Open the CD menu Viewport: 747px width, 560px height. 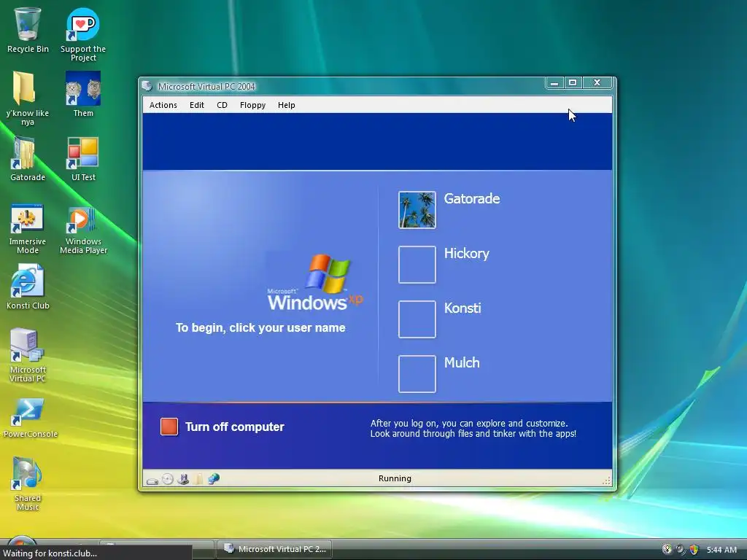[x=222, y=105]
